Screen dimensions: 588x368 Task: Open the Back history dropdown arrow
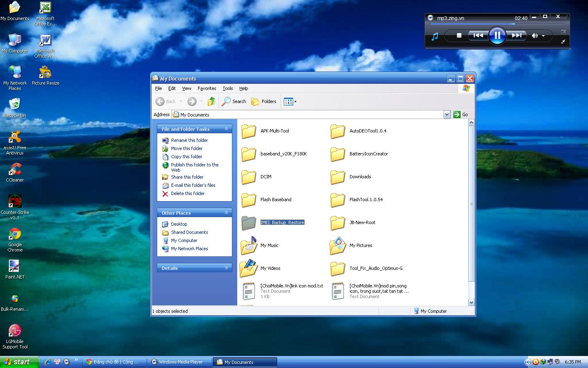[x=180, y=101]
